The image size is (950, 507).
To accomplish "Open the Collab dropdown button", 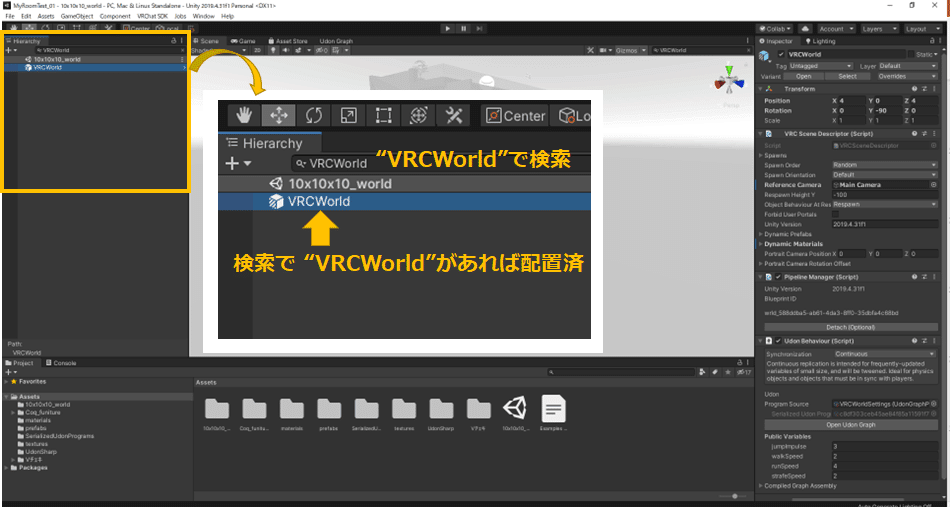I will [x=775, y=28].
